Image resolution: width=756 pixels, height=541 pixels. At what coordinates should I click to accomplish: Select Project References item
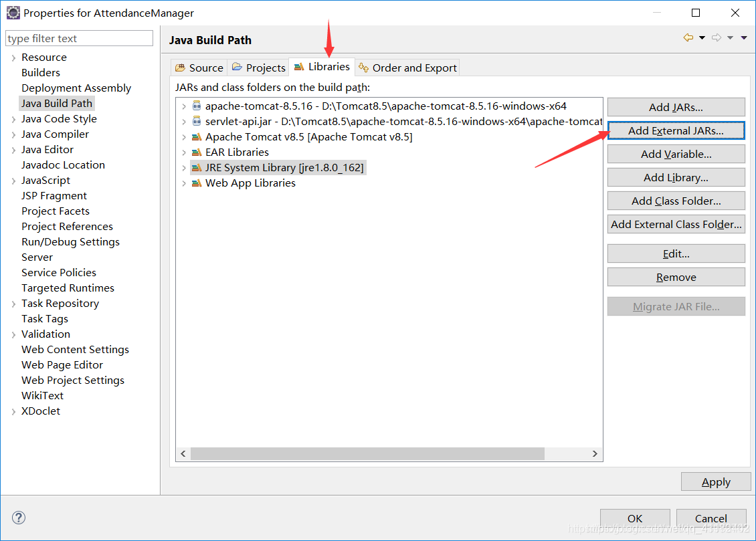point(67,227)
